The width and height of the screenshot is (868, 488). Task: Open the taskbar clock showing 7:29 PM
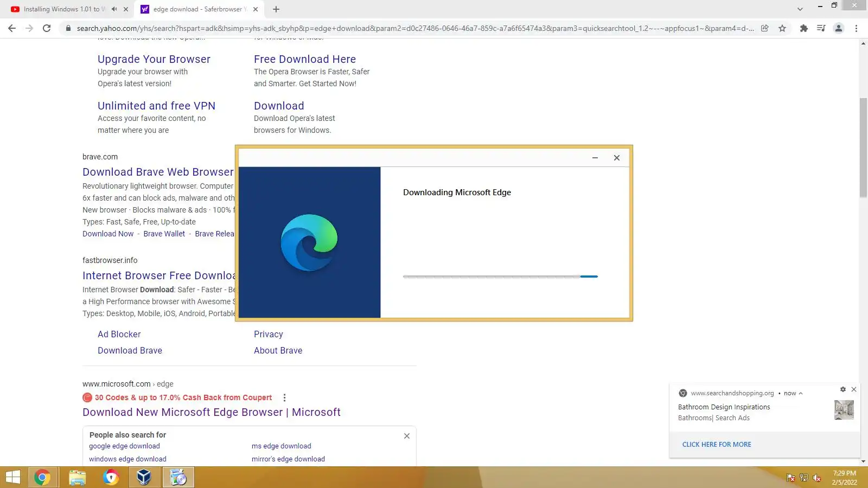click(845, 478)
